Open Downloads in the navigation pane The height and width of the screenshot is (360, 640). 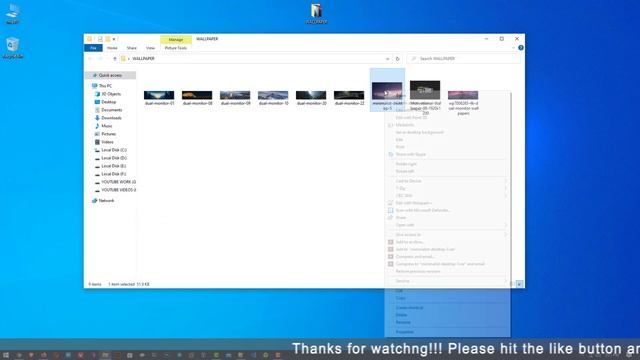click(x=111, y=118)
